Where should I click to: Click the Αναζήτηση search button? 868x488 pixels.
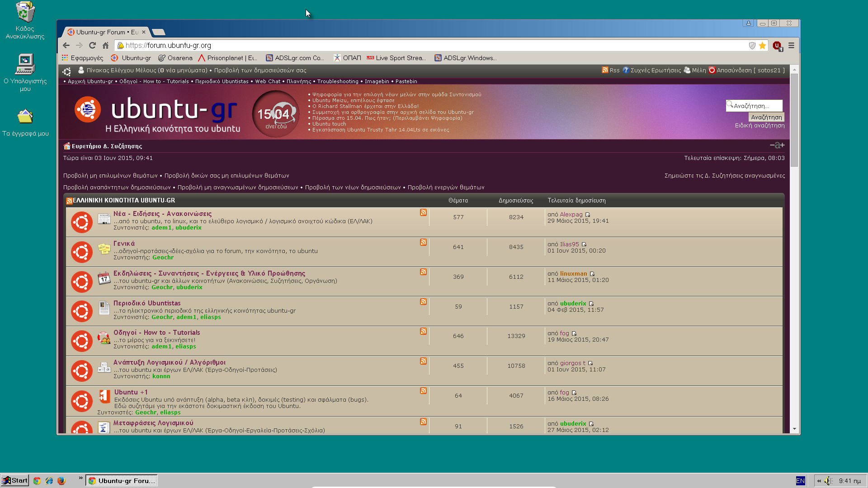click(766, 117)
